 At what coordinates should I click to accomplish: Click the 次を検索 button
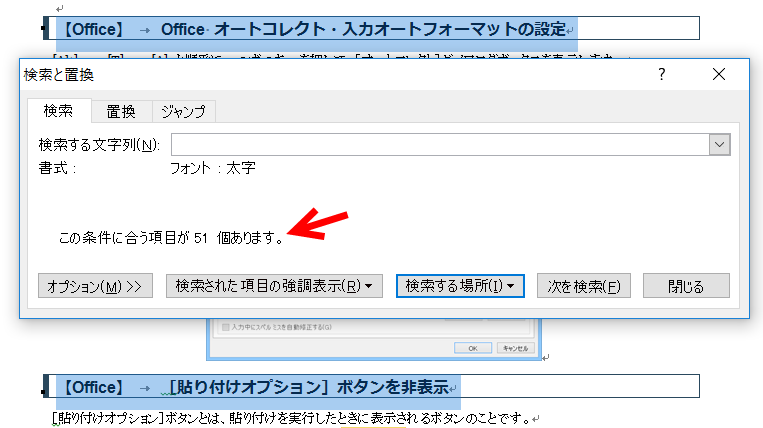[584, 286]
